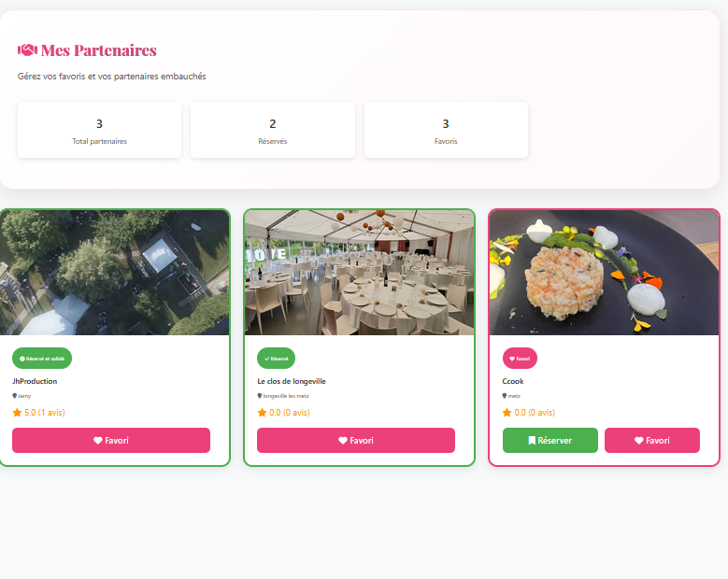Click the location pin next to metz

(505, 396)
